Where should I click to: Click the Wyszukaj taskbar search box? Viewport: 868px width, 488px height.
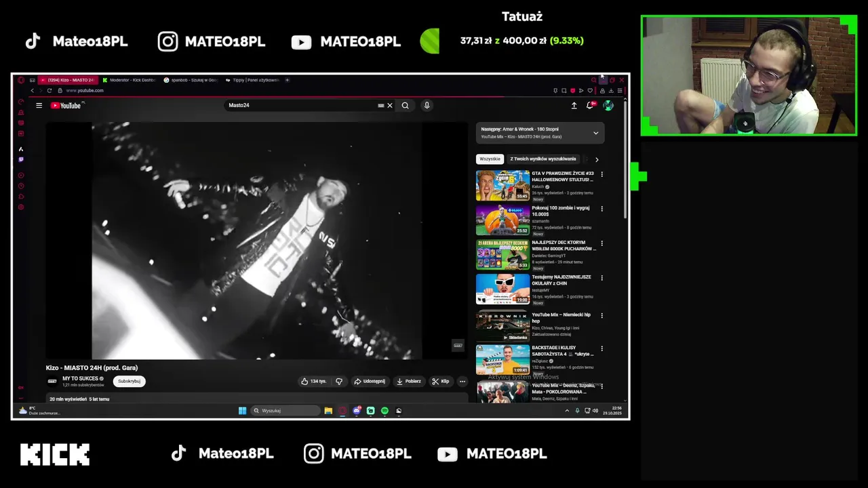tap(285, 411)
